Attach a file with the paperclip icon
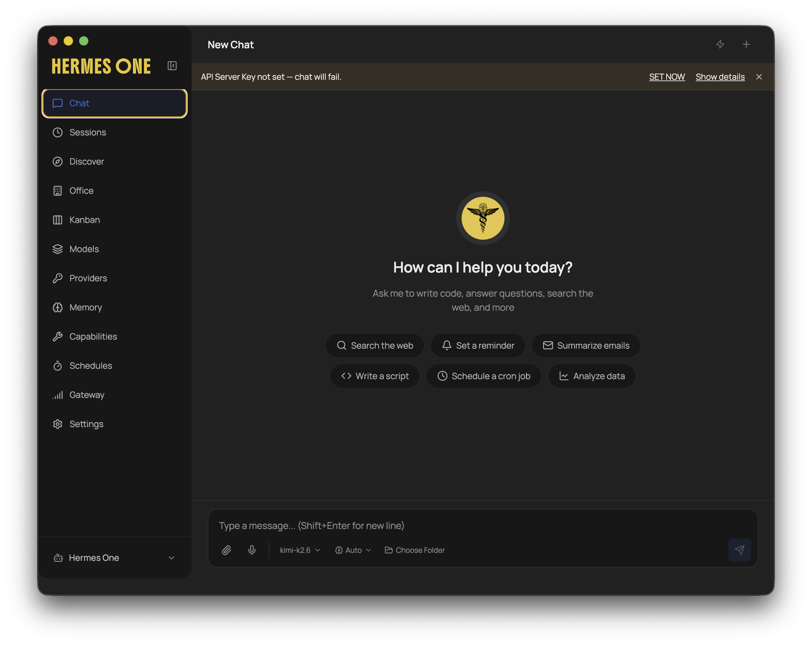This screenshot has height=645, width=812. point(226,550)
